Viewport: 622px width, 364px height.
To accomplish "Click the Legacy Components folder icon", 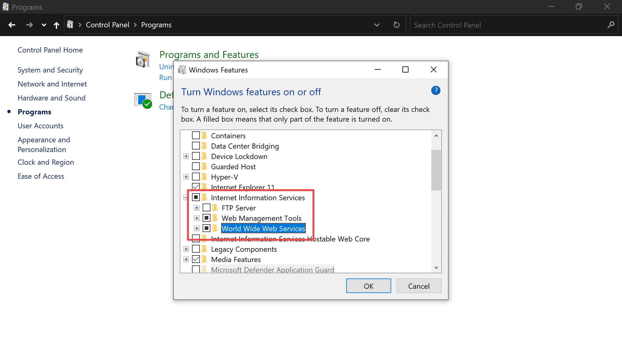I will pos(204,249).
